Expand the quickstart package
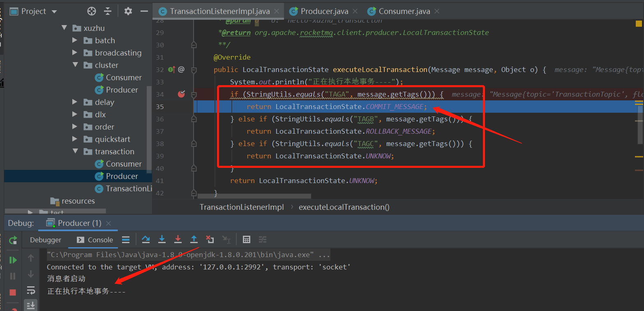The height and width of the screenshot is (311, 644). 75,139
